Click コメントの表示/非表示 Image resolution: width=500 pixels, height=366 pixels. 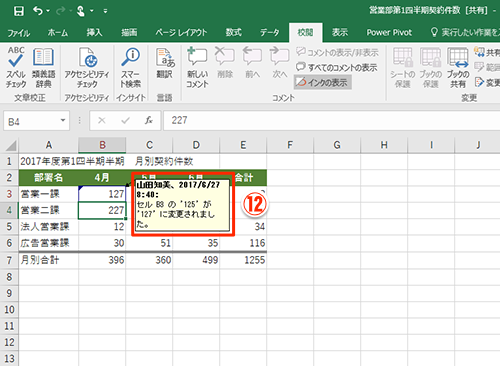337,52
